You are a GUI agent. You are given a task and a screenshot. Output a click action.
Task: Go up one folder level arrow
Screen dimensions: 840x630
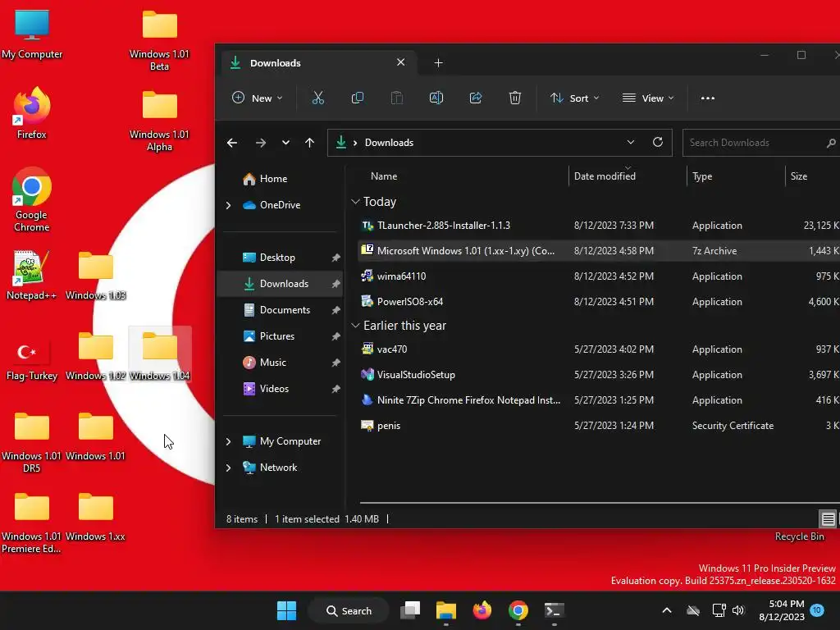click(x=309, y=143)
